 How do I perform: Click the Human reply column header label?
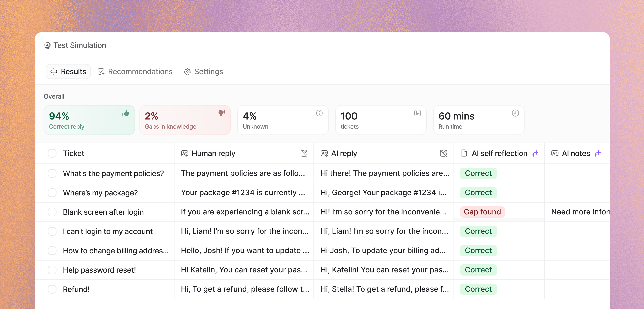tap(213, 154)
